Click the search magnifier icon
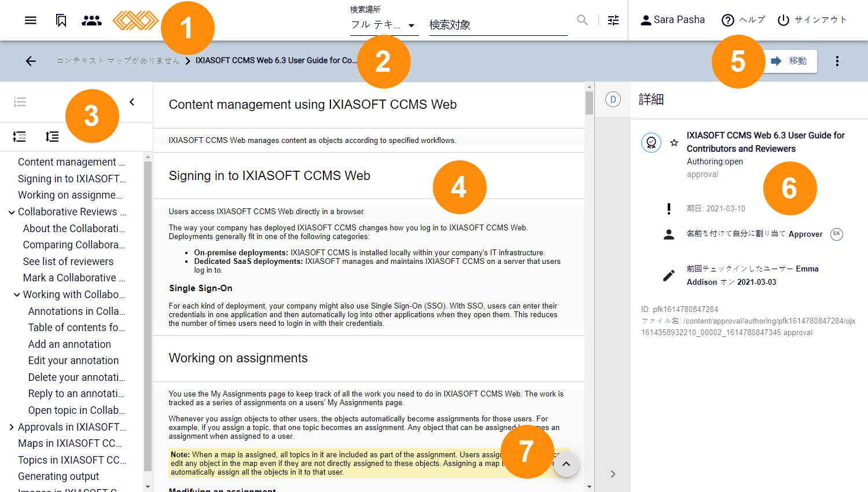 tap(582, 20)
